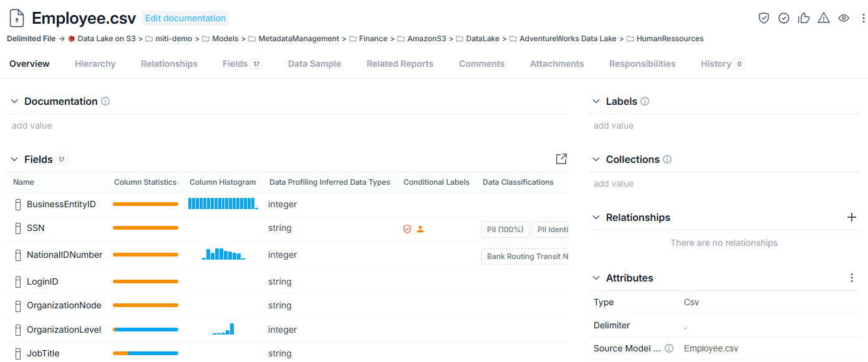Switch to the Data Sample tab
868x362 pixels.
[x=314, y=64]
